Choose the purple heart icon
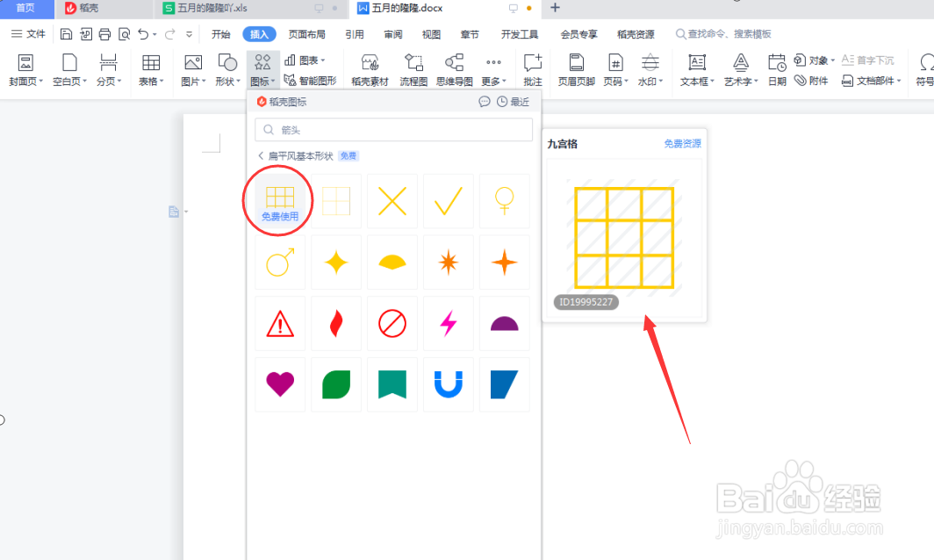The image size is (934, 560). [x=280, y=384]
